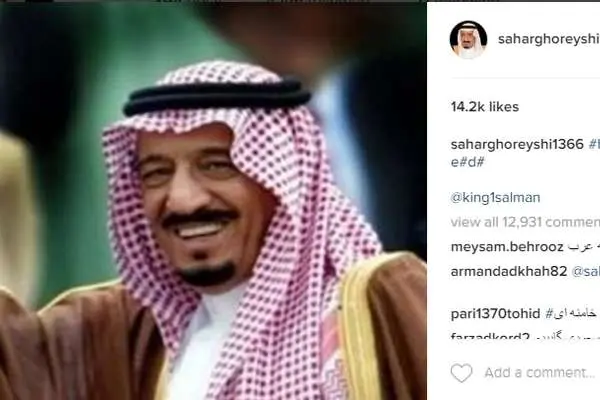The image size is (600, 400).
Task: Open the @sal mention in armandadkhah82's comment
Action: (585, 272)
